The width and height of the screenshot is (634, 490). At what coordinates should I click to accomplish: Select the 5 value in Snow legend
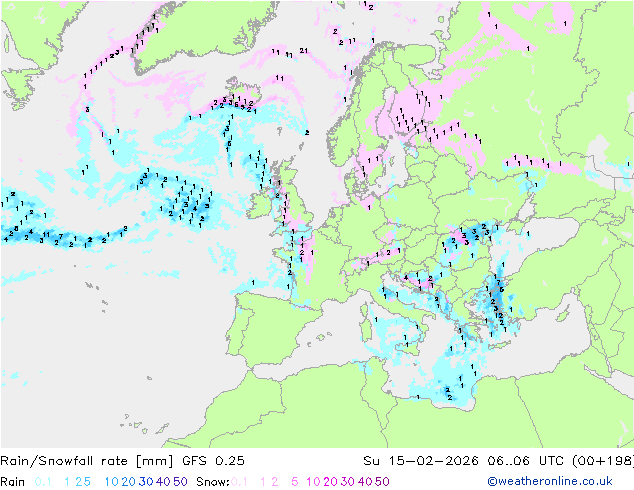pyautogui.click(x=295, y=482)
